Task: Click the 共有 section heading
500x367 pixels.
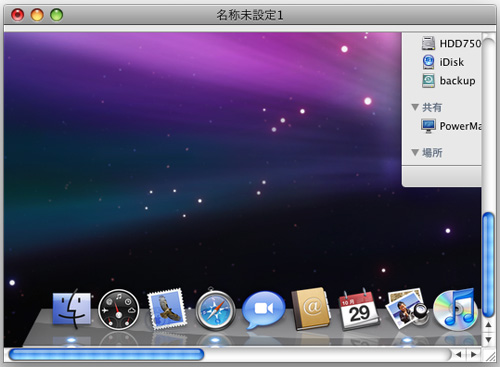Action: [432, 107]
